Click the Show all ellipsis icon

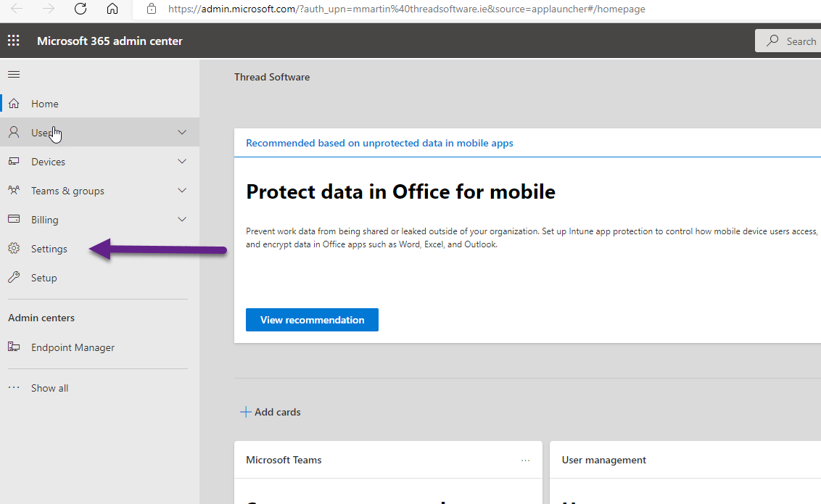point(14,388)
